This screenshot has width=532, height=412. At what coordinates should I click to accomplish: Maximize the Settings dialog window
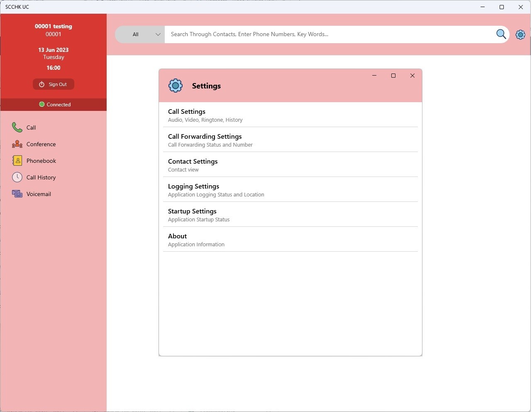[393, 76]
